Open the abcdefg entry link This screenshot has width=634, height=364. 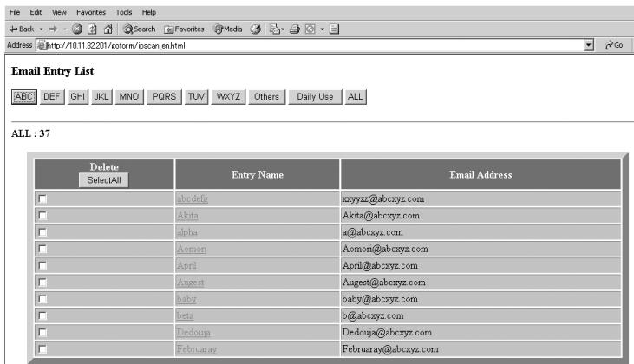click(x=193, y=198)
